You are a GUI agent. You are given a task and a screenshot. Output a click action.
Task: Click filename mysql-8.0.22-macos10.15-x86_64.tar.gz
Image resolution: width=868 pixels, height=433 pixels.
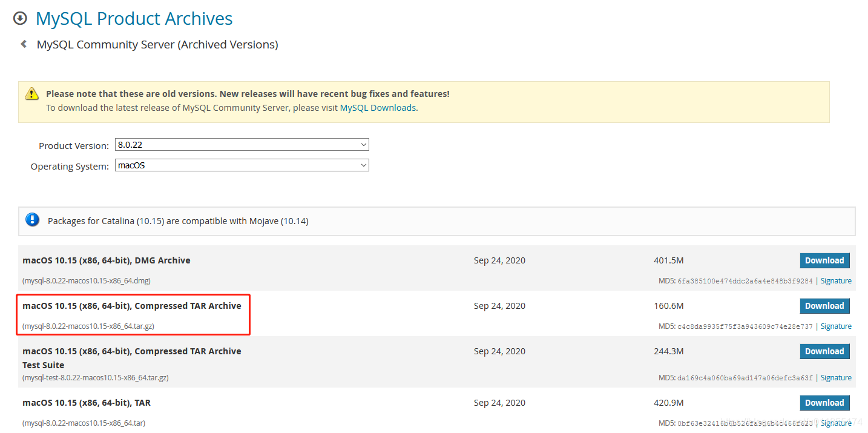click(88, 326)
